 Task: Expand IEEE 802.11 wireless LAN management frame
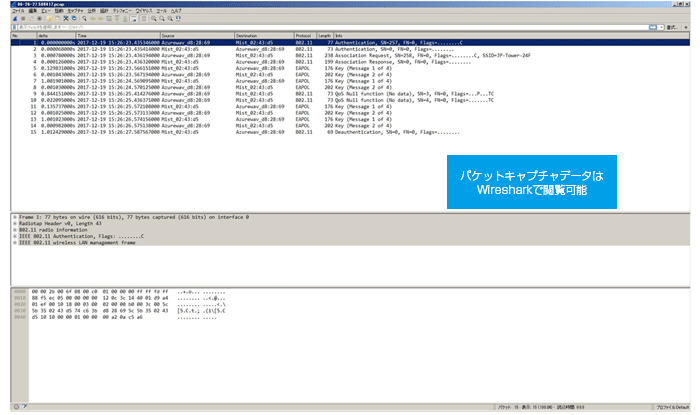pos(15,243)
